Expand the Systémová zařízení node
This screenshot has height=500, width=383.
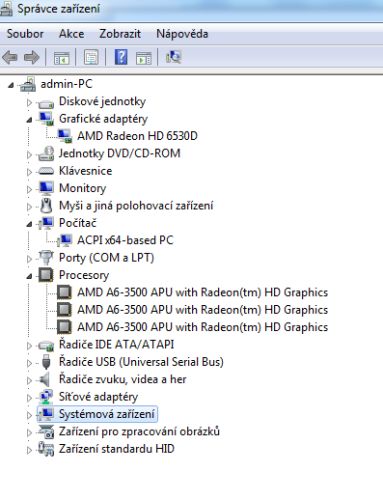click(29, 415)
